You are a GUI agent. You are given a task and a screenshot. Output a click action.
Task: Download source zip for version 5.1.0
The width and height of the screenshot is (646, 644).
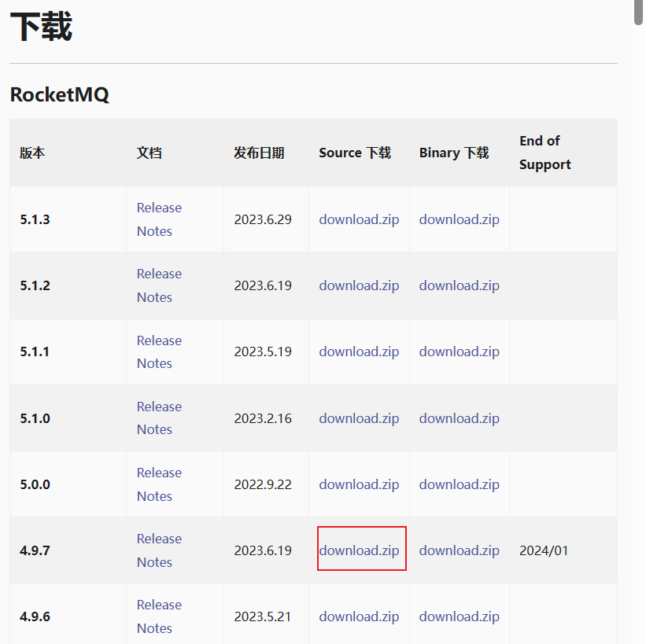359,418
